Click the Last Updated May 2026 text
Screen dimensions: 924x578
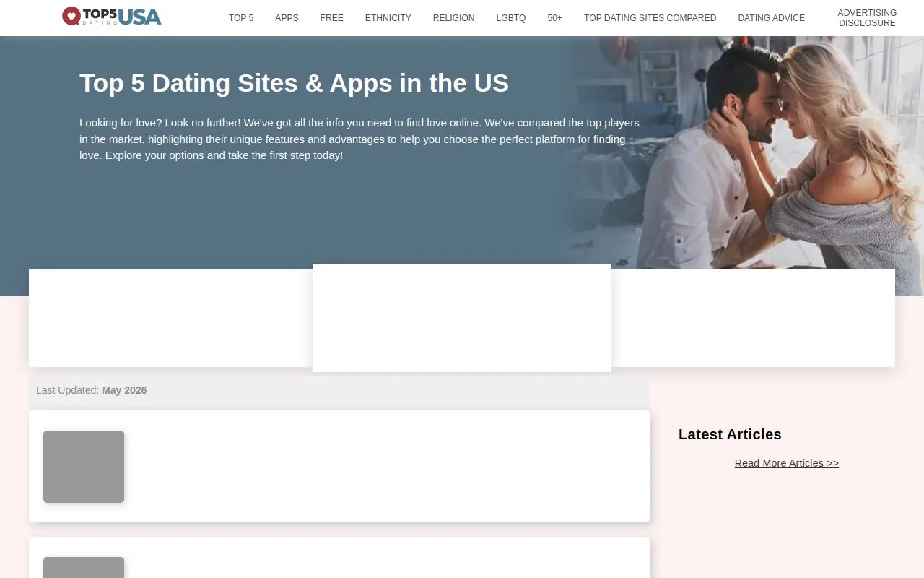tap(92, 390)
